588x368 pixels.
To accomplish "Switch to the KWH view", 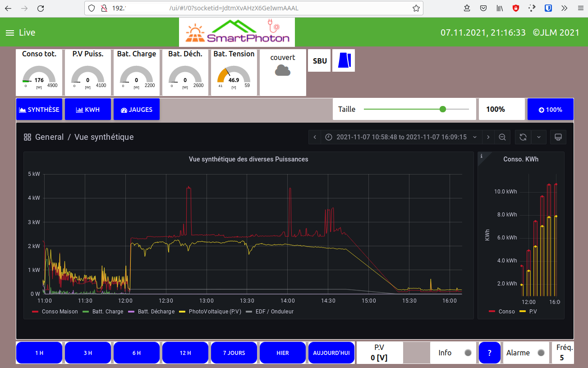I will tap(88, 110).
